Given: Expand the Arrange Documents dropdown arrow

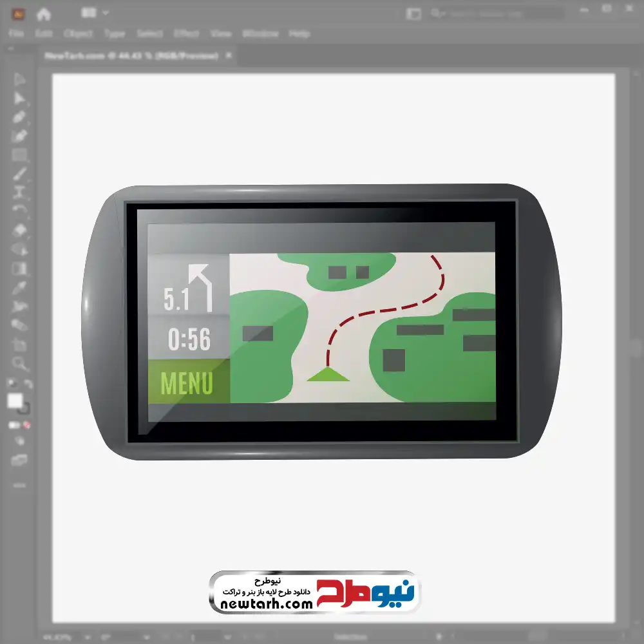Looking at the screenshot, I should 106,13.
